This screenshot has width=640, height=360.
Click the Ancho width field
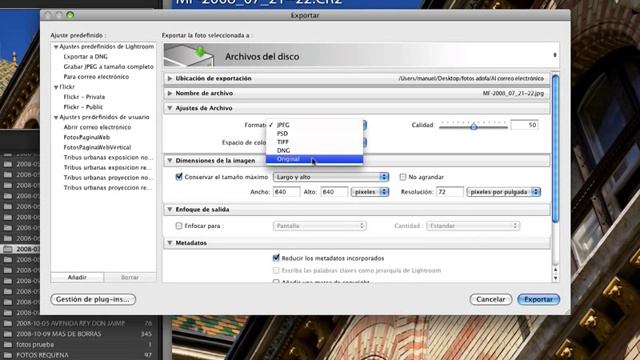pos(286,191)
